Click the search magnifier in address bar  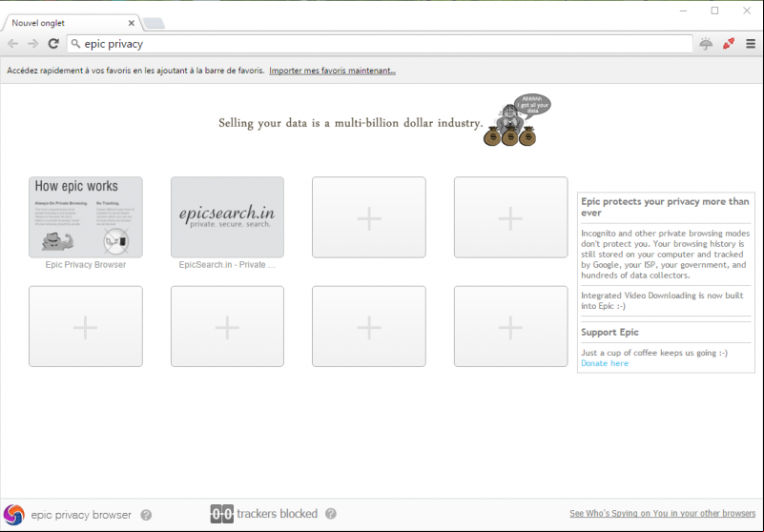coord(75,44)
